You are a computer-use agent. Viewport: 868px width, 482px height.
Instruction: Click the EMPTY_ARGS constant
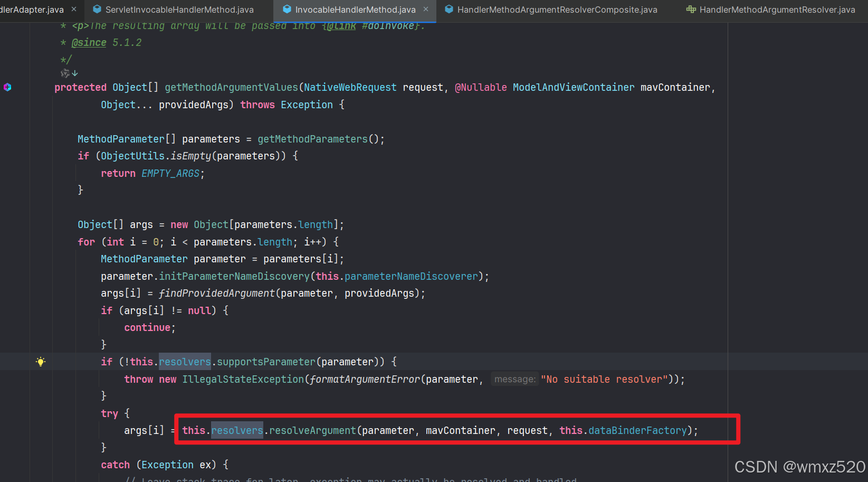pyautogui.click(x=170, y=173)
